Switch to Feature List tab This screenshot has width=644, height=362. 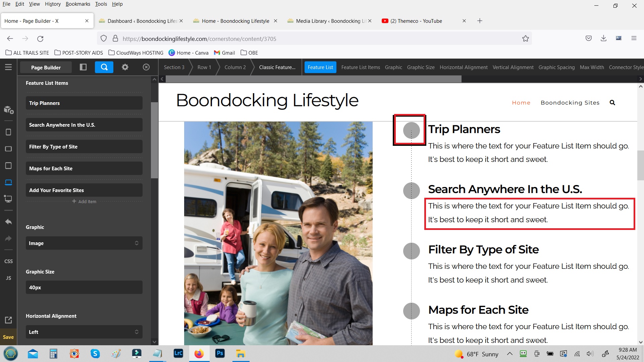coord(320,67)
